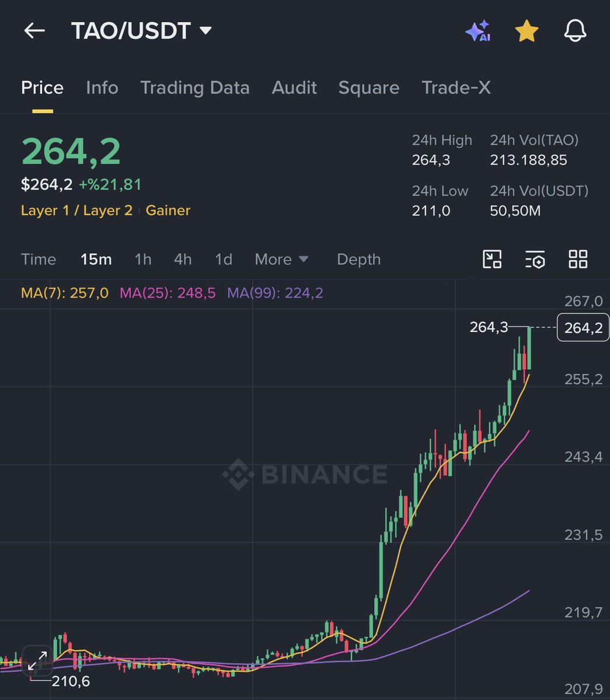Open the TAO/USDT pair selector dropdown
This screenshot has height=700, width=610.
point(141,31)
